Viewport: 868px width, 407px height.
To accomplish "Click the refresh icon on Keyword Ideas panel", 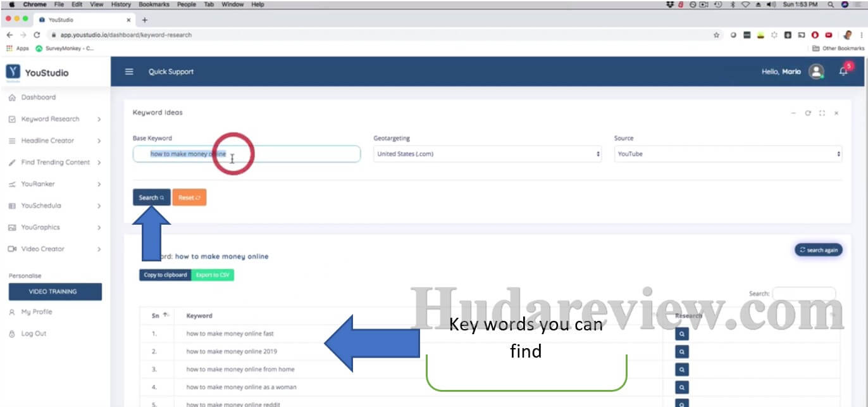I will [808, 113].
